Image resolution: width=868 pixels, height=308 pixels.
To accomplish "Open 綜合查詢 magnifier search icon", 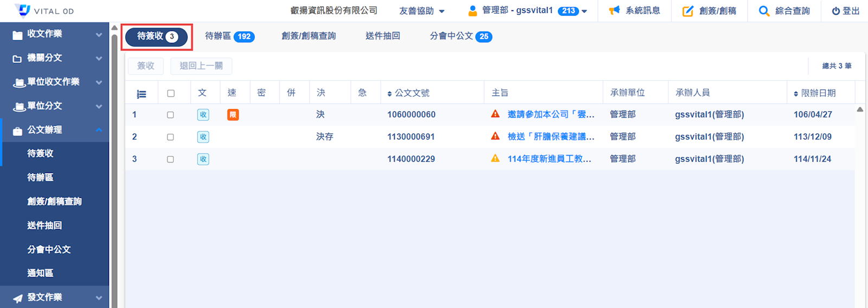I will pos(764,11).
